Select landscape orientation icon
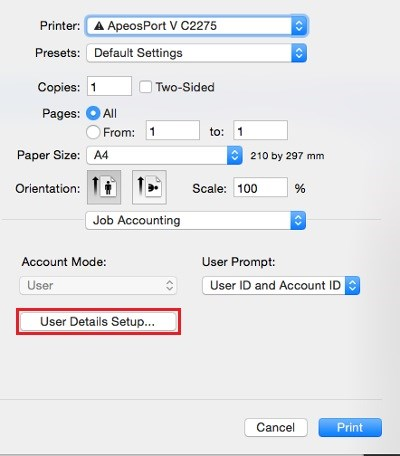 [x=149, y=187]
